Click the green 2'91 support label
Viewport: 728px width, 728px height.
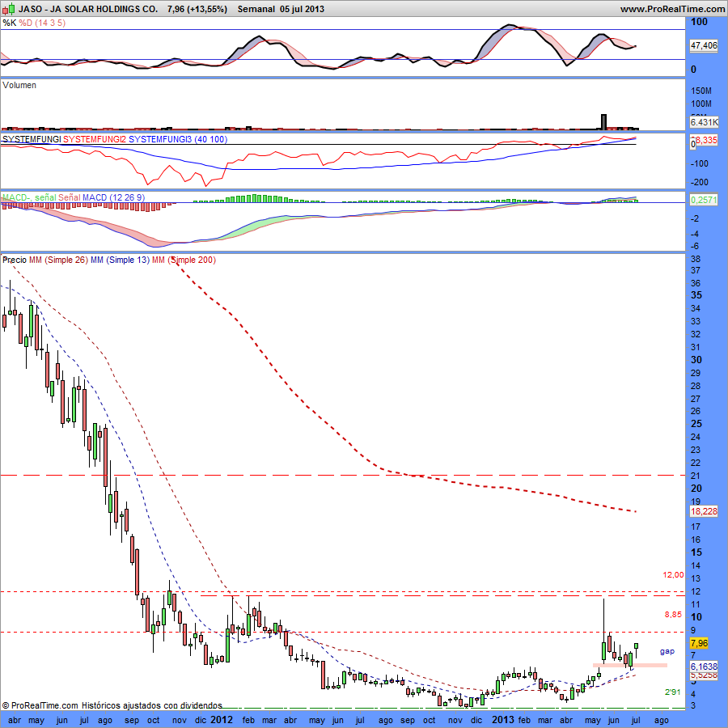(673, 692)
